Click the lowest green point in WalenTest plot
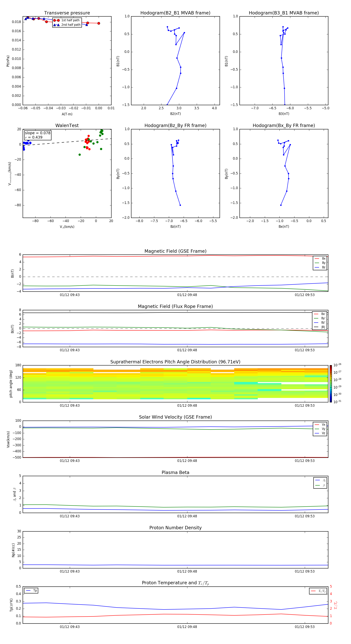The image size is (351, 644). (80, 155)
